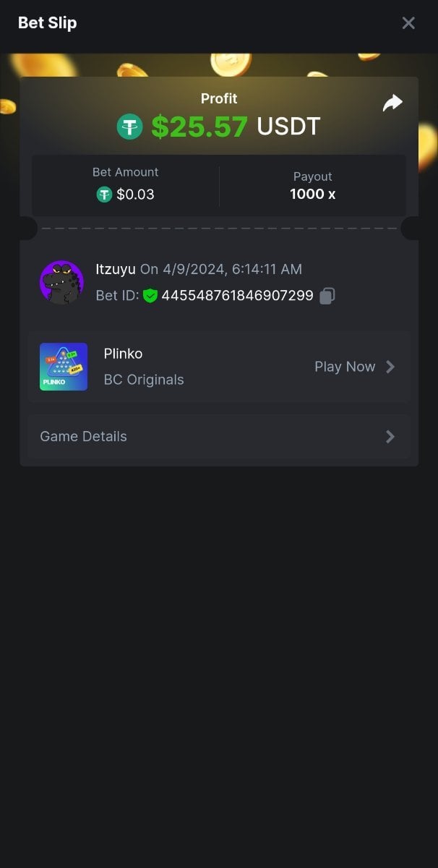Close the Bet Slip panel

(x=408, y=23)
